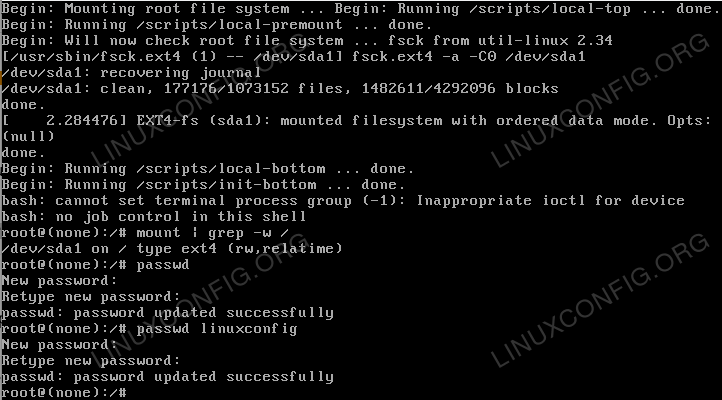Click 'fsck from util-linux 2.34' text
The image size is (722, 400).
tap(500, 41)
